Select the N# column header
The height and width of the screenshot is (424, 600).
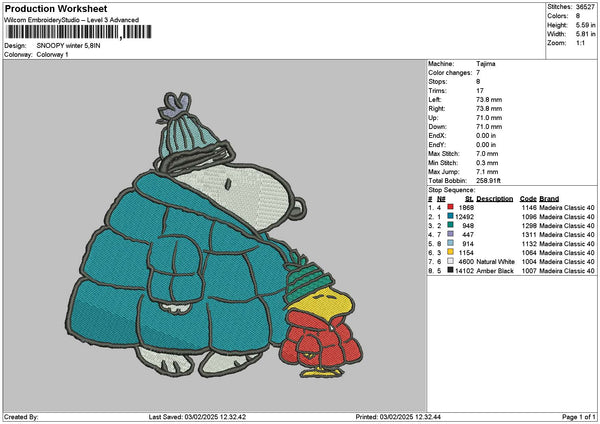441,199
